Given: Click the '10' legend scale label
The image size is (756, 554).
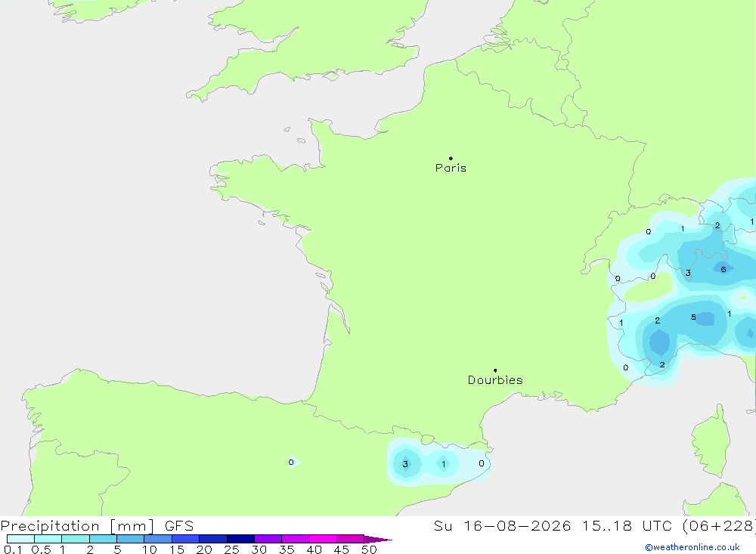Looking at the screenshot, I should [150, 549].
